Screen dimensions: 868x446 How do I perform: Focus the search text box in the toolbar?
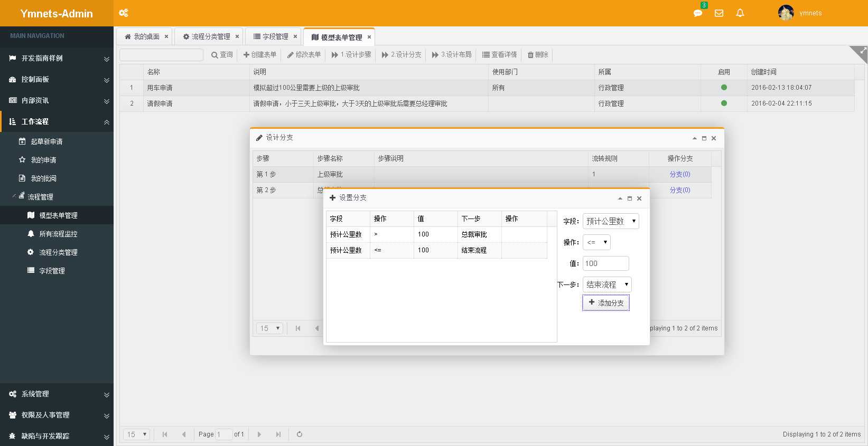click(161, 55)
